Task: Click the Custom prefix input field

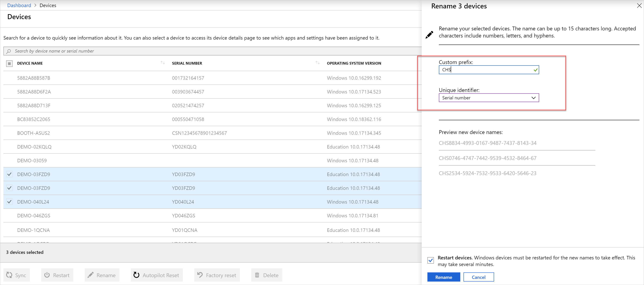Action: pos(489,70)
